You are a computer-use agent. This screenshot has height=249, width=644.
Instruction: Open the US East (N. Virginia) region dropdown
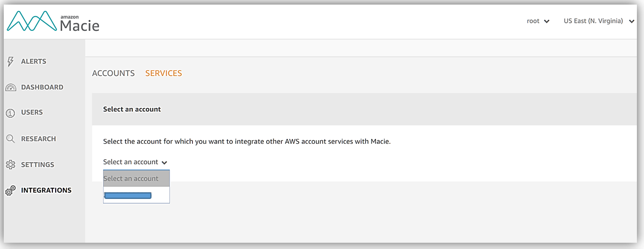click(x=599, y=21)
